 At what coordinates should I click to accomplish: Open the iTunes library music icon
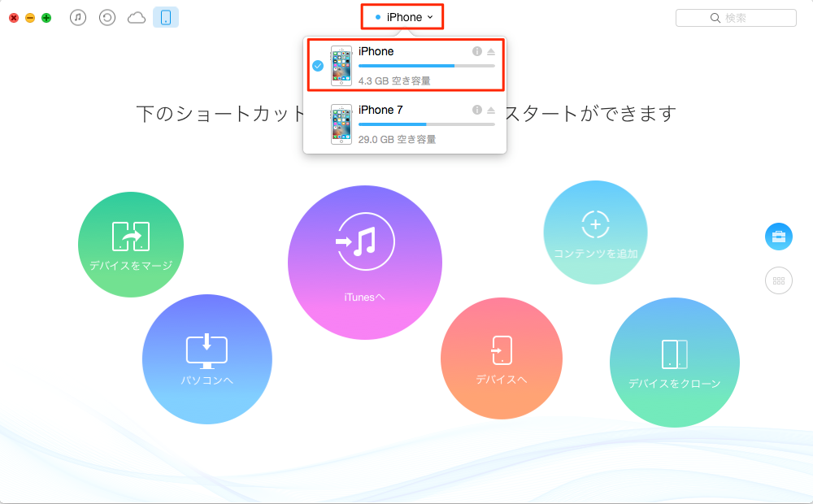click(x=78, y=18)
